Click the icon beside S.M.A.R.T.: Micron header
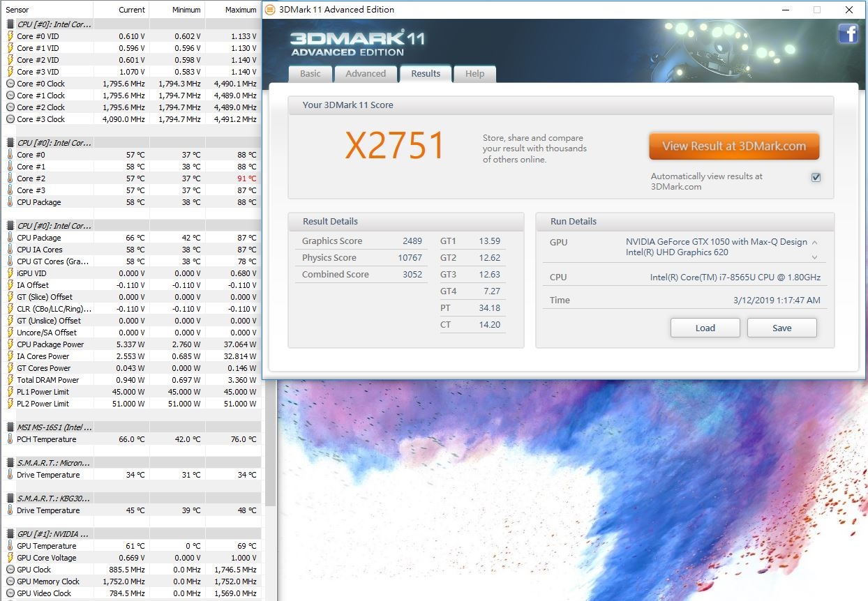The image size is (868, 601). coord(10,463)
